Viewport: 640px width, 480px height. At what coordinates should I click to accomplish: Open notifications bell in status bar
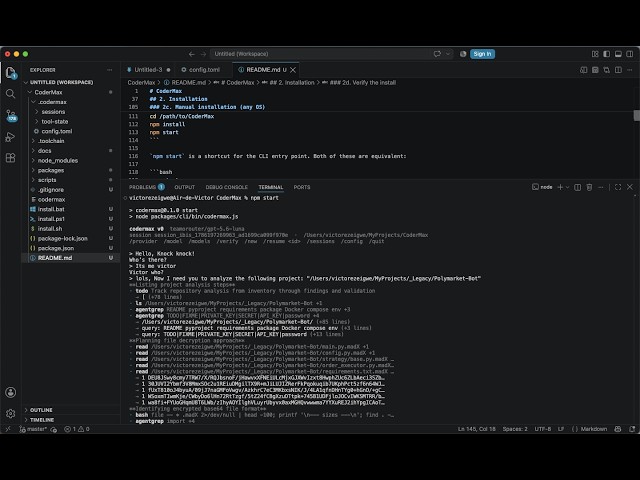[632, 429]
